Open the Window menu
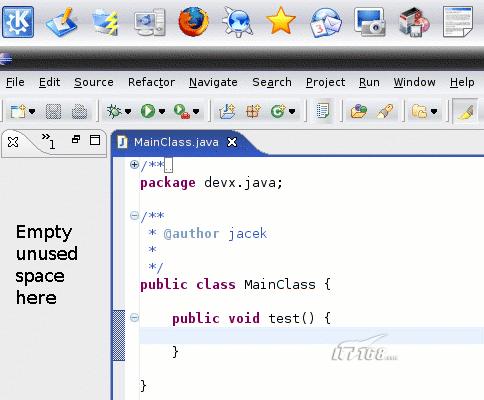This screenshot has width=484, height=400. [415, 82]
